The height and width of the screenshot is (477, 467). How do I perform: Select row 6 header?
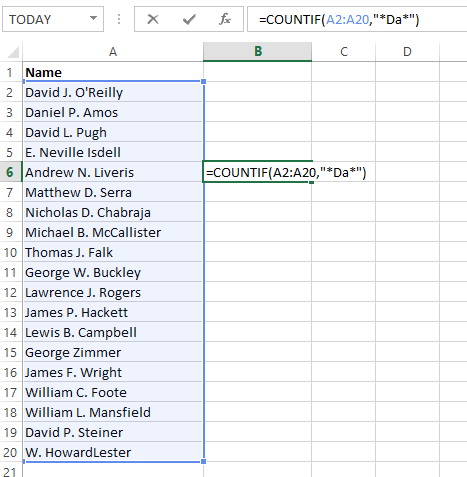pos(11,172)
